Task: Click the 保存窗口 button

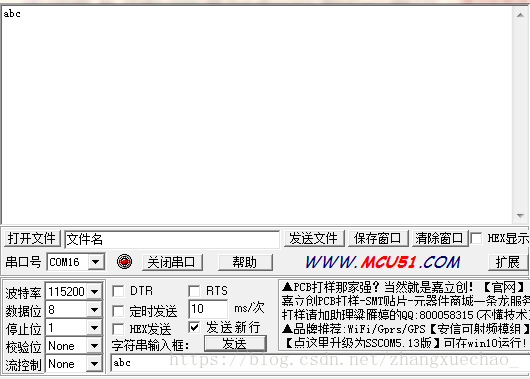Action: coord(378,238)
